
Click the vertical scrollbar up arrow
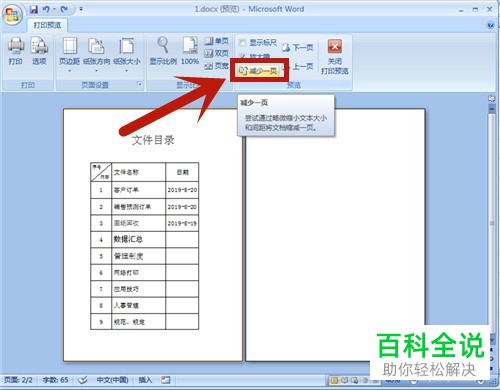point(491,108)
